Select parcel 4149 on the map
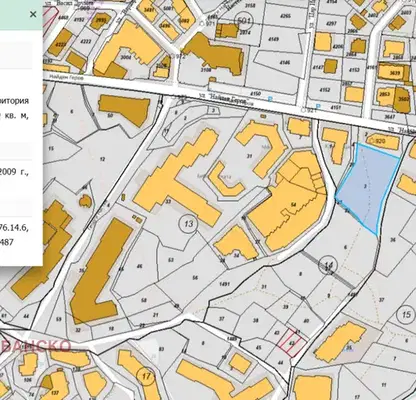The width and height of the screenshot is (416, 400). coord(273,39)
